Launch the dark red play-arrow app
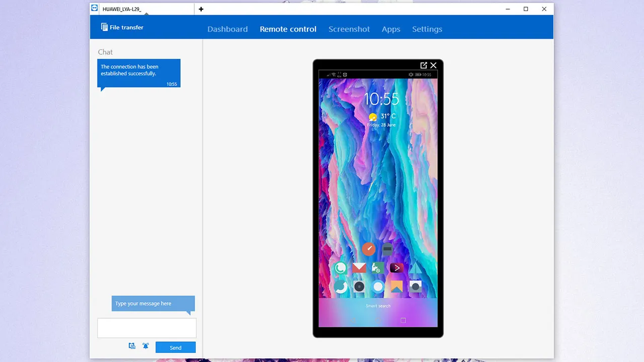Image resolution: width=644 pixels, height=362 pixels. pos(397,268)
